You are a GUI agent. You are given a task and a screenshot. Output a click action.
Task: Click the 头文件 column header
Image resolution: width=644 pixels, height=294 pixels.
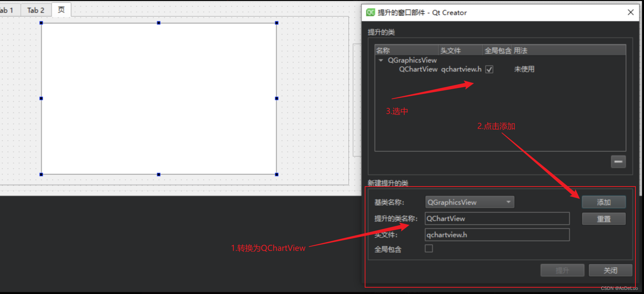[x=461, y=50]
